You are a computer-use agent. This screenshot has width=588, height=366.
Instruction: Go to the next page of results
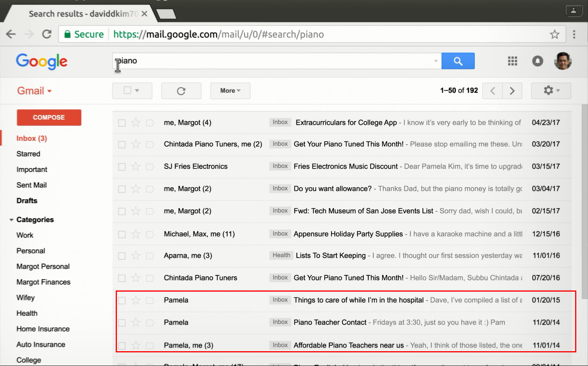(512, 91)
